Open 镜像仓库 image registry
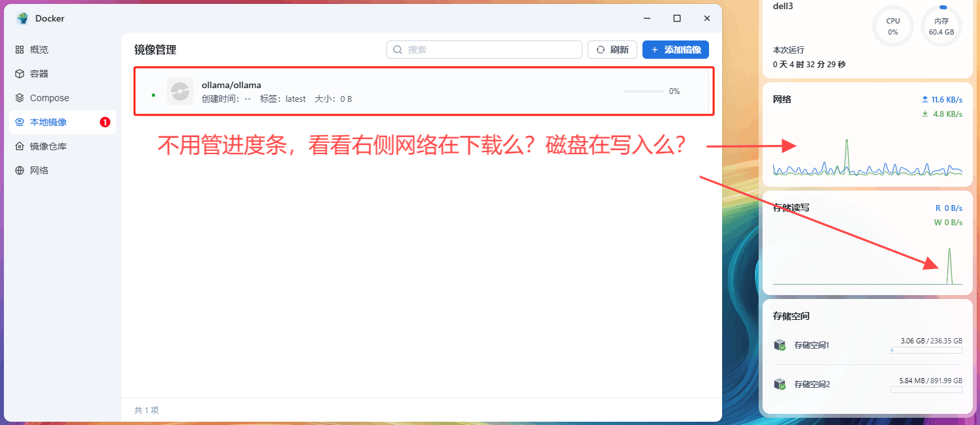Screen dimensions: 980x425 [48, 146]
